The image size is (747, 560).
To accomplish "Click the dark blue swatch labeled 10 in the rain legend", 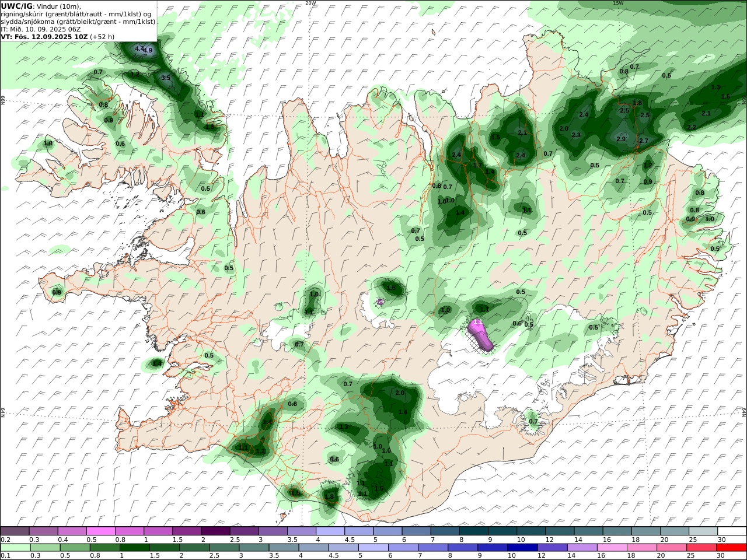I will (522, 548).
